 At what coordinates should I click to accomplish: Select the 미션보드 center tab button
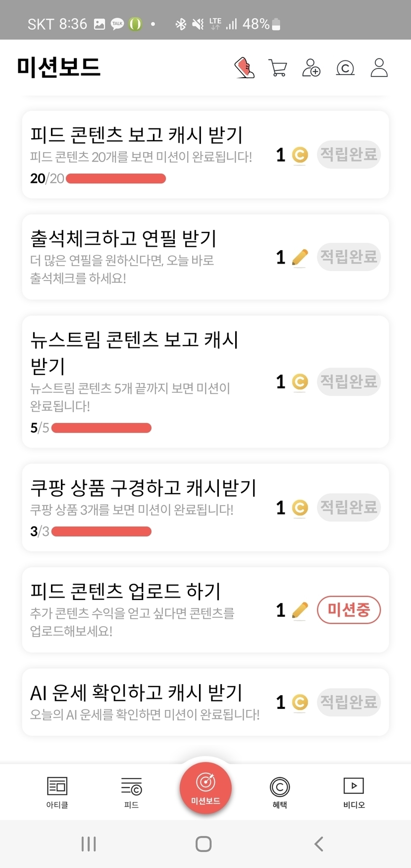pos(205,788)
